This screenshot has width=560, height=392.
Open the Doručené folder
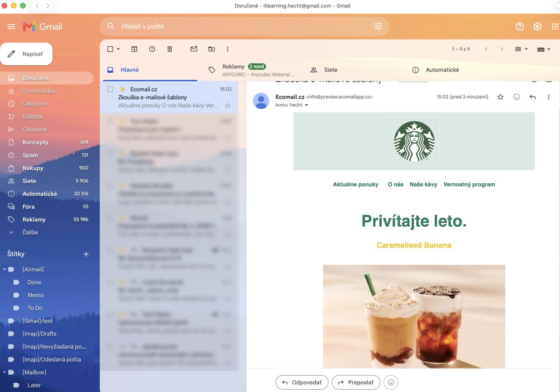[47, 78]
